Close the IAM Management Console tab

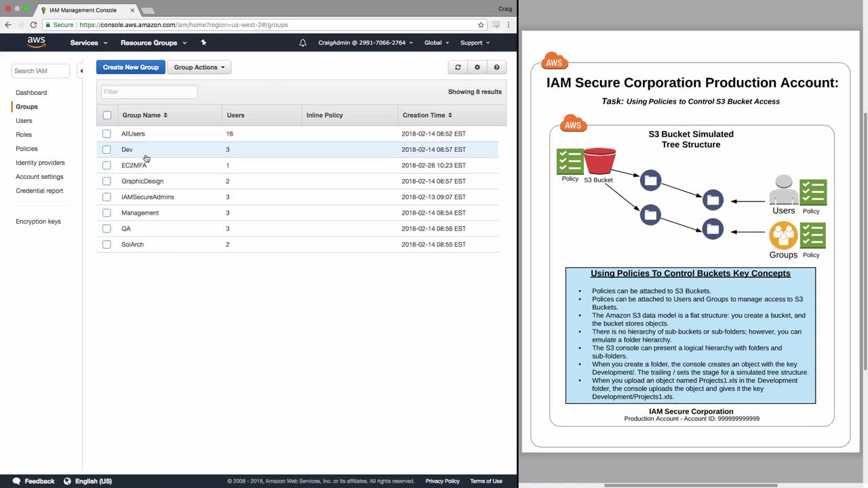[x=132, y=10]
